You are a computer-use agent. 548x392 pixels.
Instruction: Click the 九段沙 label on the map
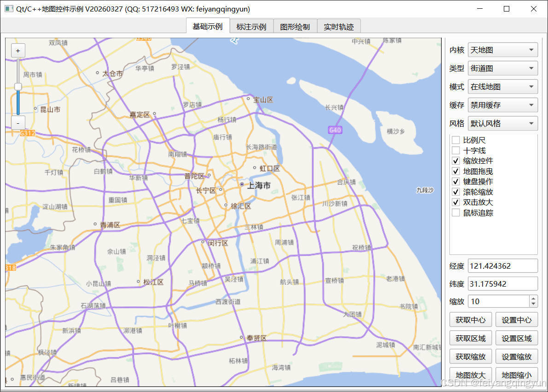[425, 190]
